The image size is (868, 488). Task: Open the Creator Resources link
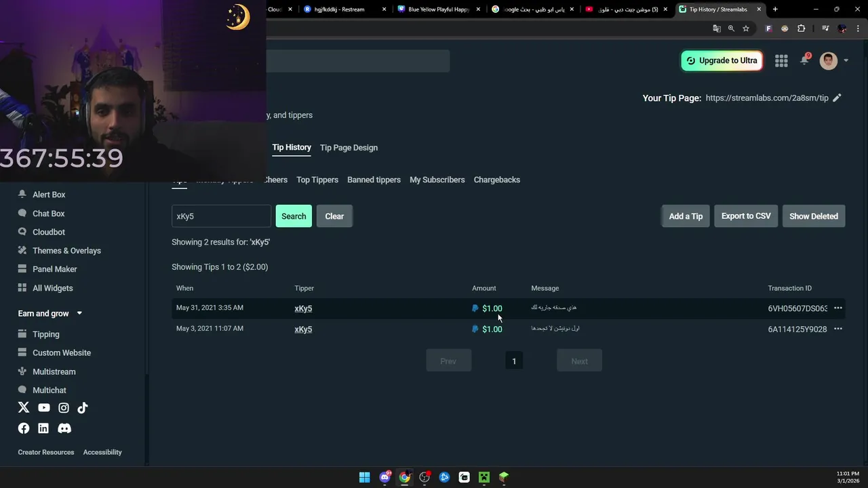click(x=46, y=452)
